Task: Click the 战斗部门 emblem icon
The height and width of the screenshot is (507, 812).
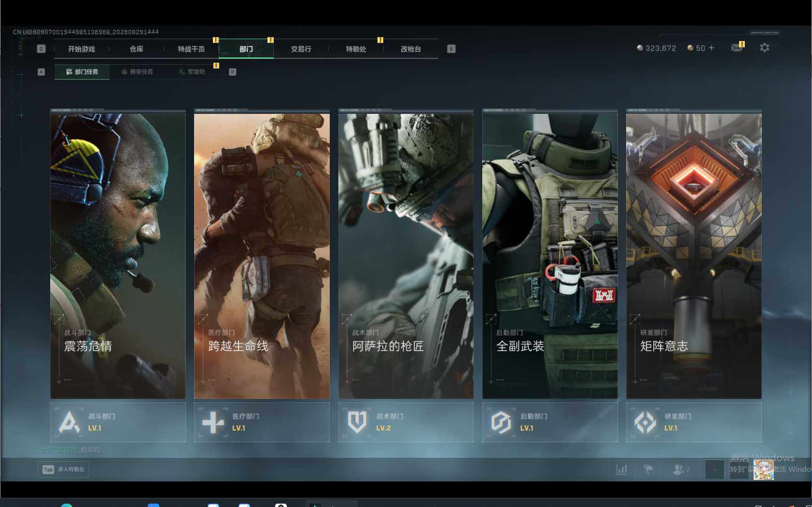Action: pos(69,422)
